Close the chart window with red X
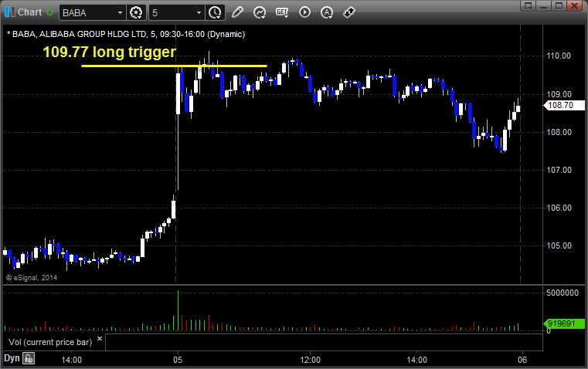The width and height of the screenshot is (588, 369). (x=574, y=5)
